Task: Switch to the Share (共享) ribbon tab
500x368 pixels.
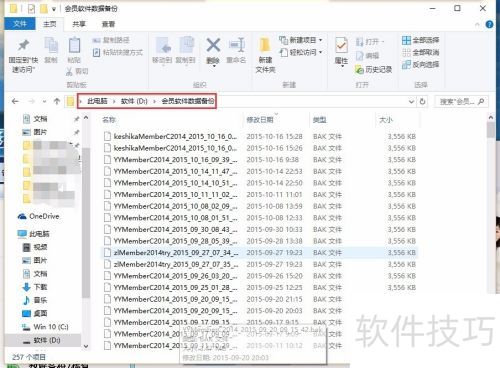Action: tap(79, 24)
